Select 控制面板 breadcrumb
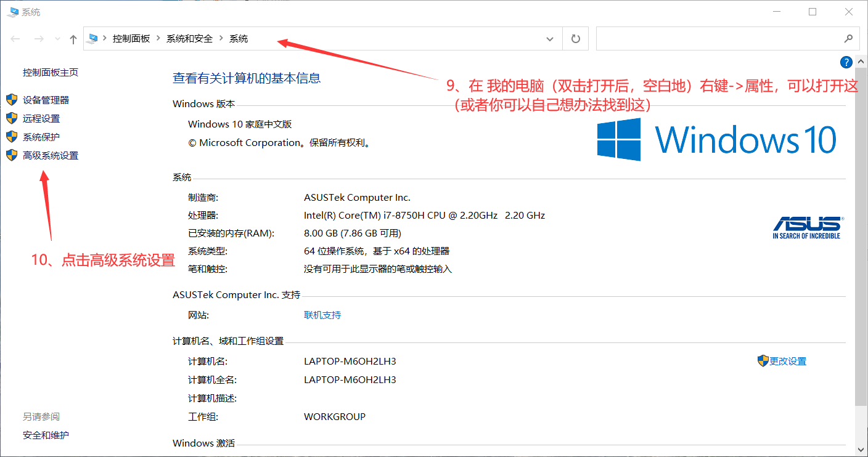This screenshot has height=457, width=868. [131, 38]
